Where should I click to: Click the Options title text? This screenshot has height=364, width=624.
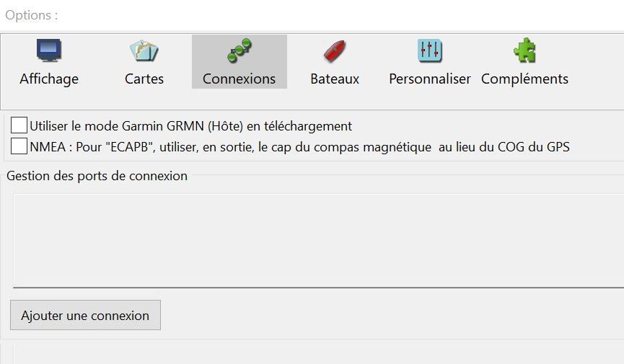click(32, 15)
